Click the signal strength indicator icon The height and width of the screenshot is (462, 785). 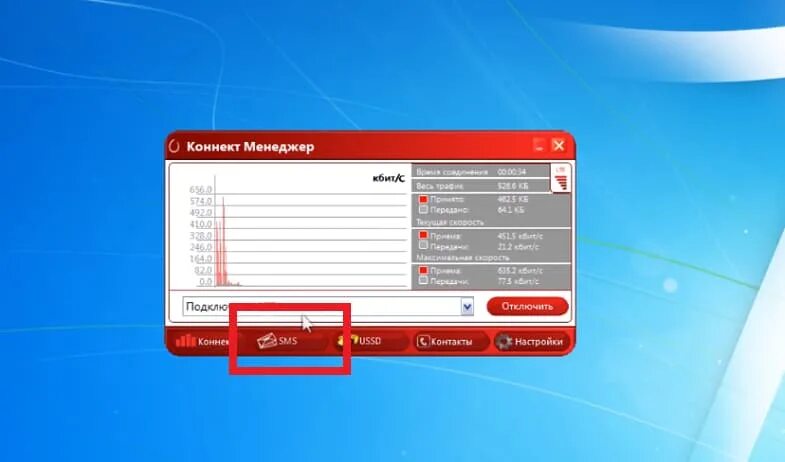tap(561, 179)
